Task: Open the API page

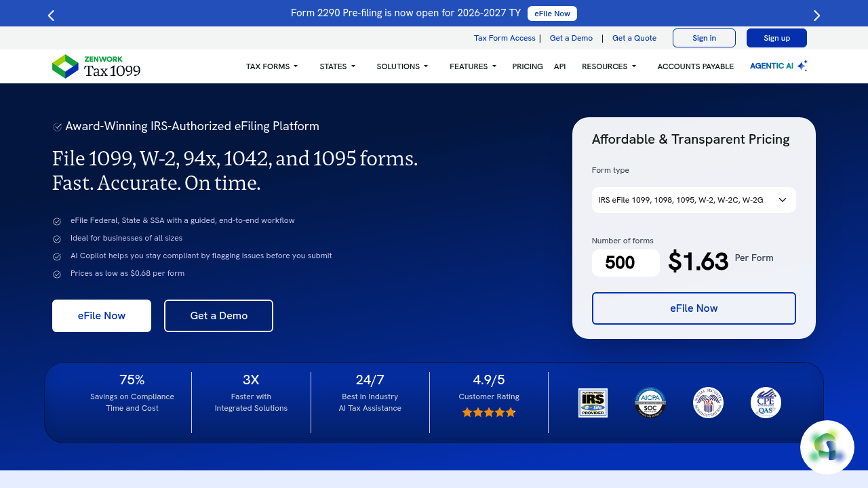Action: 559,66
